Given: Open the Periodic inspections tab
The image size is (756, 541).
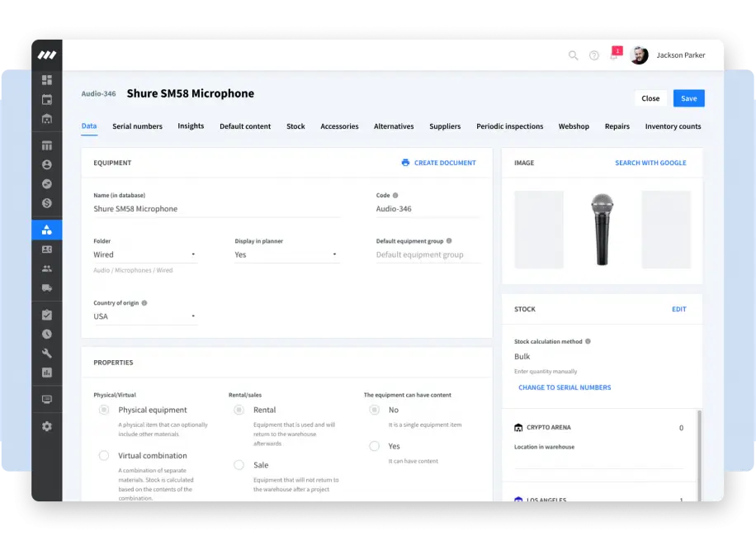Looking at the screenshot, I should (509, 126).
